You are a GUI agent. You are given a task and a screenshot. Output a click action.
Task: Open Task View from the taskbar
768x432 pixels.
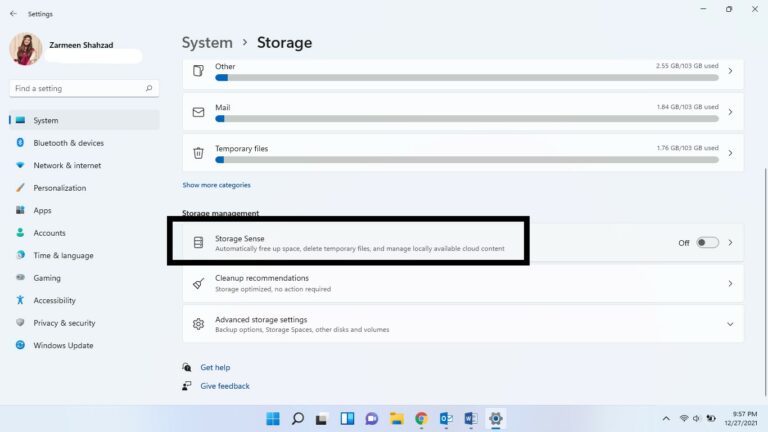click(321, 419)
